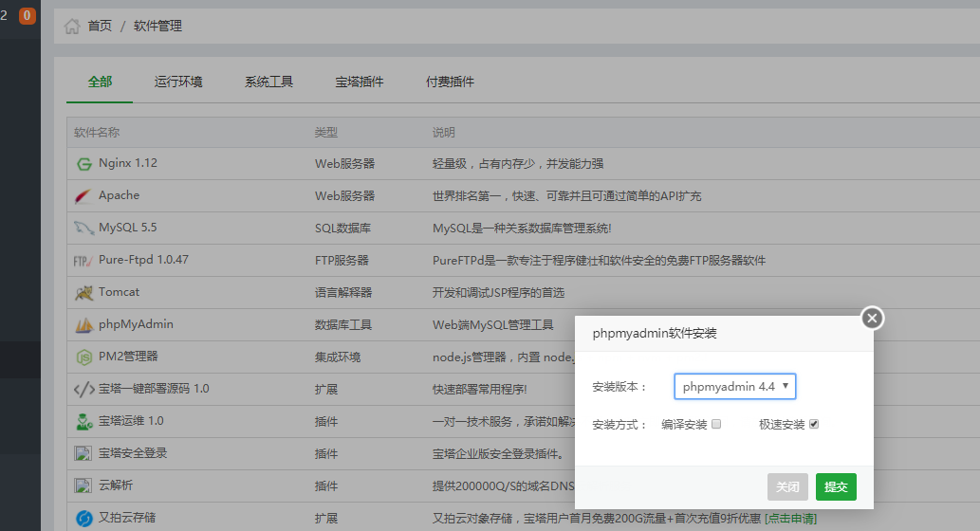980x531 pixels.
Task: Click the orange 0 notification badge
Action: click(x=27, y=15)
